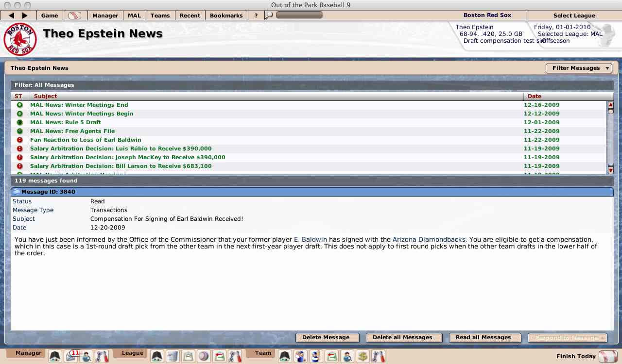622x364 pixels.
Task: Open the Filter Messages dropdown
Action: pyautogui.click(x=580, y=68)
